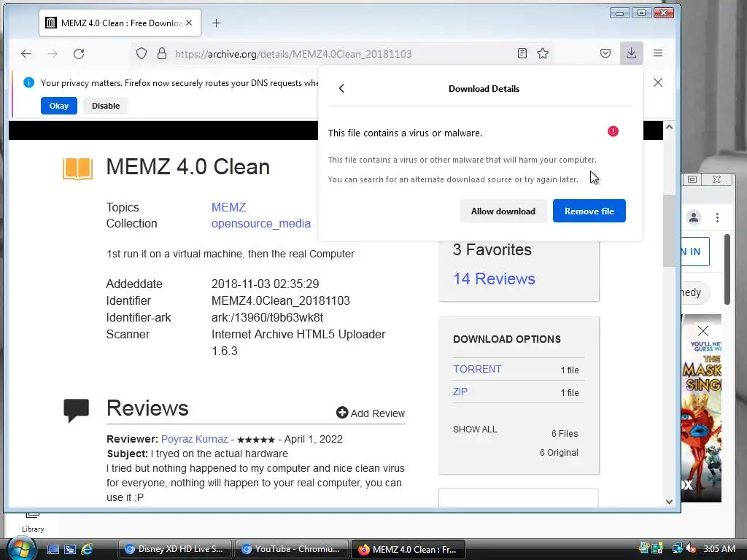The width and height of the screenshot is (747, 560).
Task: Select the MEMZ 4.0 Clean tab
Action: pos(120,23)
